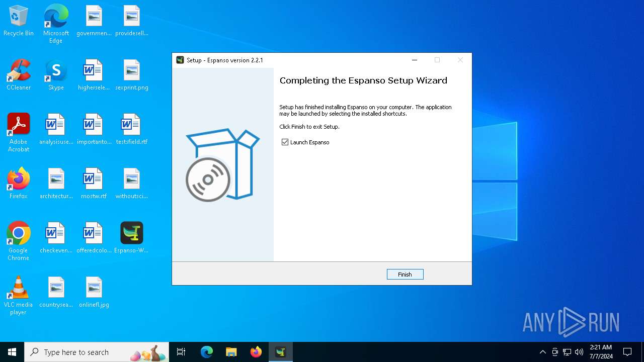The image size is (644, 362).
Task: Click the Espanso icon in Setup title bar
Action: pyautogui.click(x=180, y=60)
